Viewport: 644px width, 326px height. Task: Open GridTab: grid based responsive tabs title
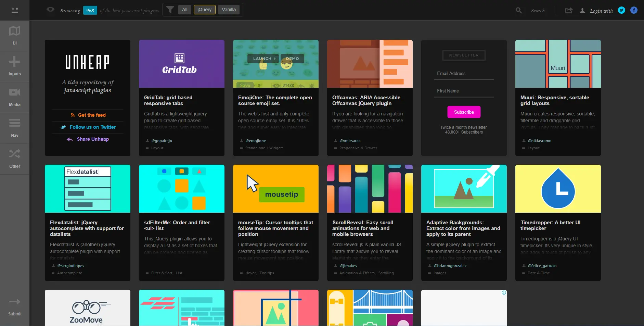[168, 100]
